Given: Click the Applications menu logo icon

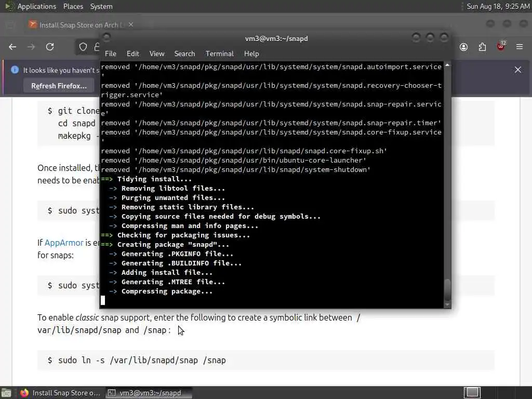Looking at the screenshot, I should 9,6.
